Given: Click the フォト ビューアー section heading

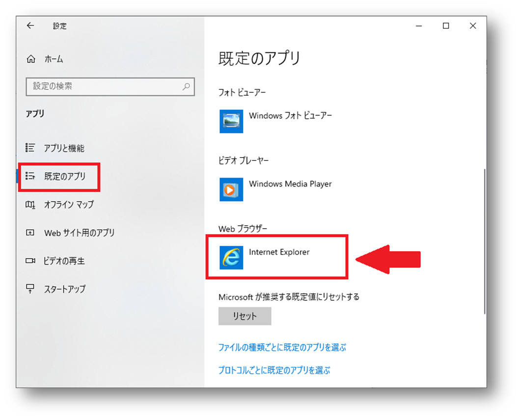Looking at the screenshot, I should (242, 92).
